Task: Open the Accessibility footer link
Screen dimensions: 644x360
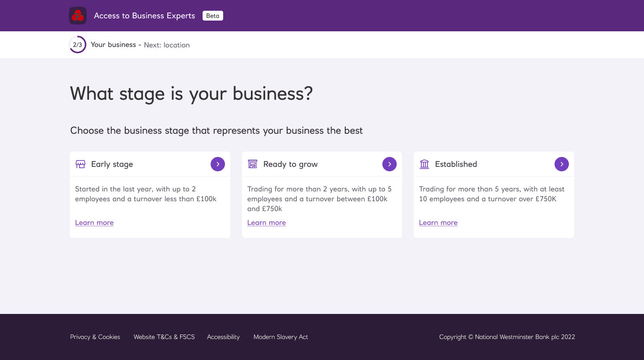Action: pyautogui.click(x=223, y=337)
